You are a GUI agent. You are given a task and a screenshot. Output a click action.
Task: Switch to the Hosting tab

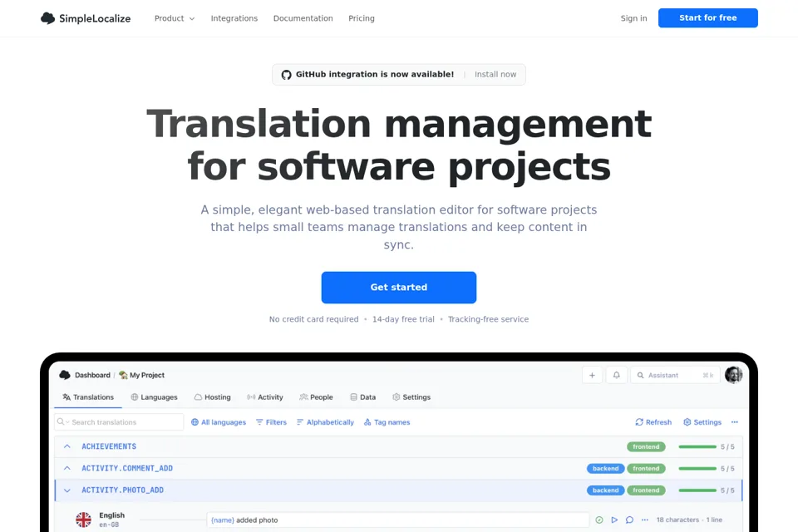212,397
